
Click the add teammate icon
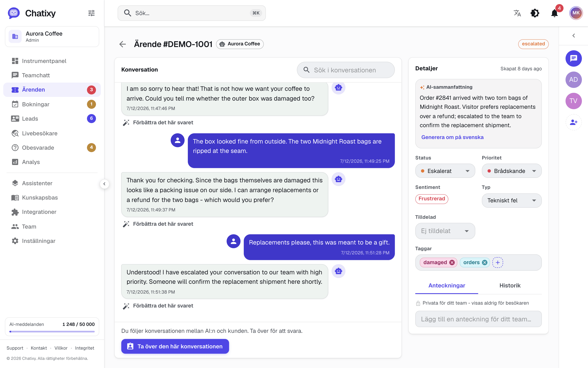coord(574,122)
